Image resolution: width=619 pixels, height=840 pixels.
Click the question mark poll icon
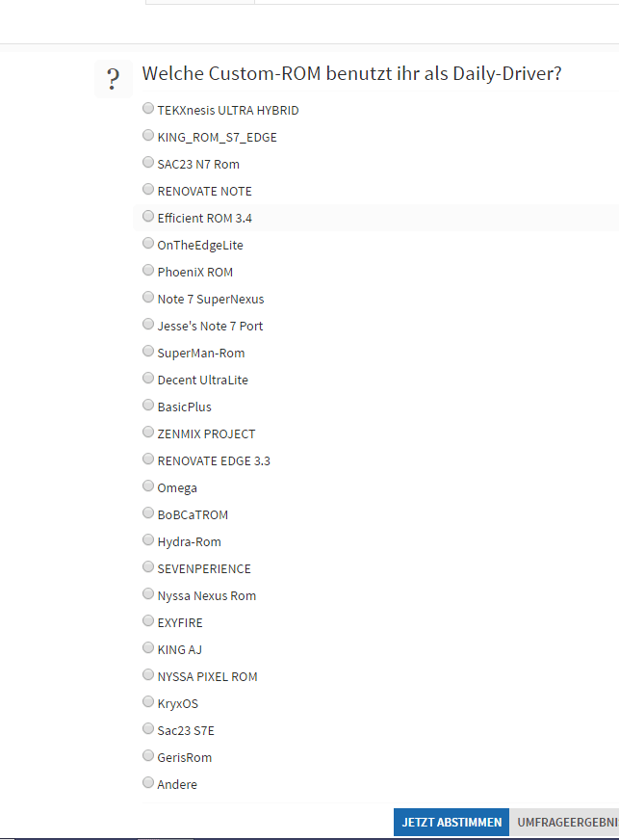(113, 79)
